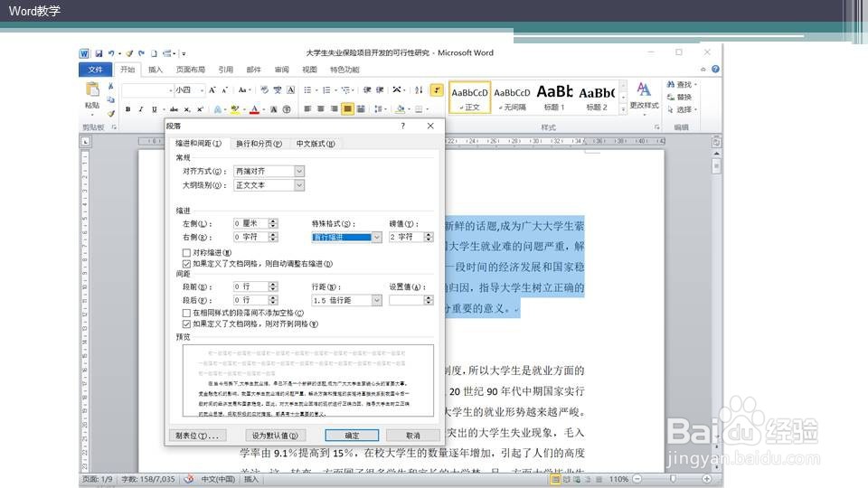Image resolution: width=868 pixels, height=488 pixels.
Task: Click 磅值 indent value field (2 字符)
Action: pyautogui.click(x=406, y=237)
